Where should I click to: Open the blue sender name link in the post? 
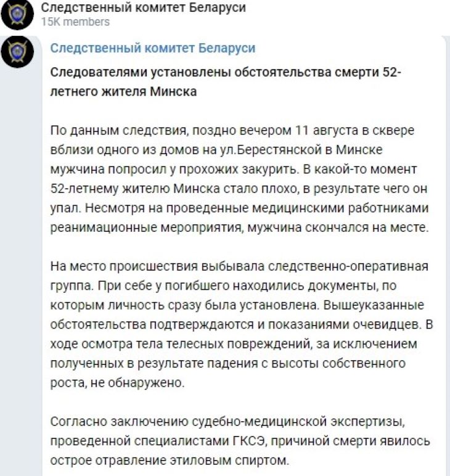[x=152, y=48]
